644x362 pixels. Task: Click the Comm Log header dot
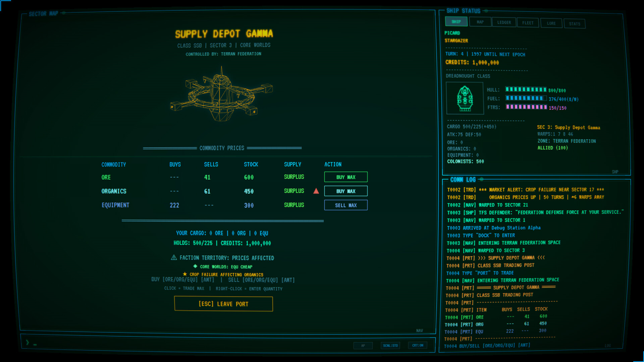[x=482, y=179]
